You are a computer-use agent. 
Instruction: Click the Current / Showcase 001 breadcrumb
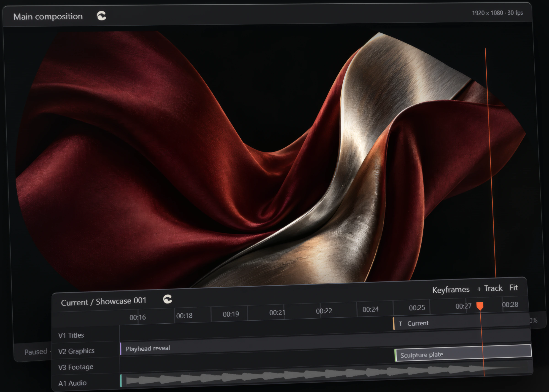click(x=104, y=302)
